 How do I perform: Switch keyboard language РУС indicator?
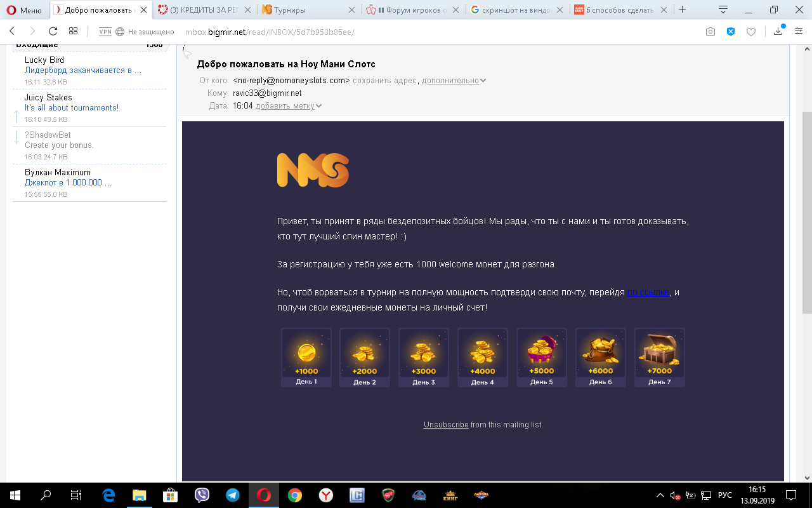[724, 495]
